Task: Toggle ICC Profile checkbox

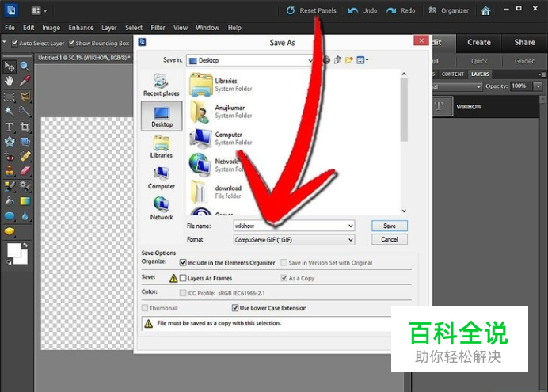Action: (x=182, y=293)
